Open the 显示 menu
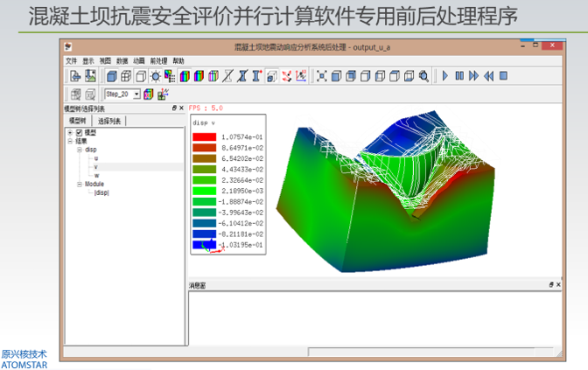This screenshot has height=370, width=588. coord(88,60)
